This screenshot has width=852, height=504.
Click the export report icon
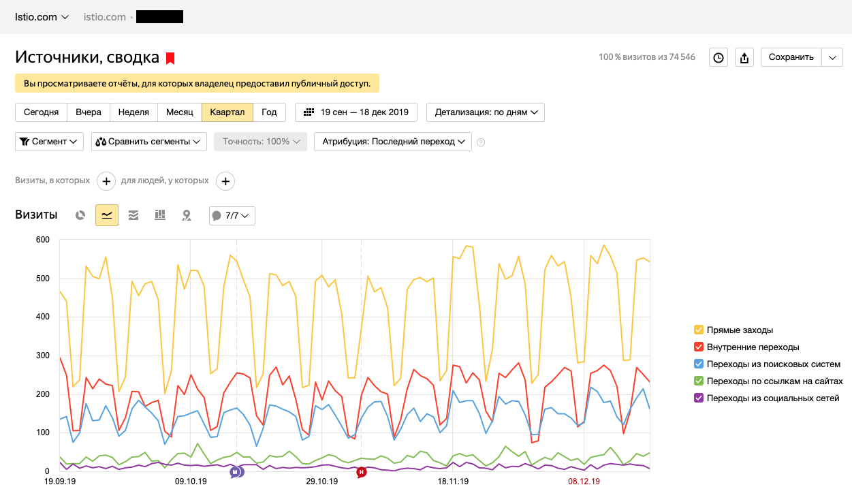(x=744, y=57)
